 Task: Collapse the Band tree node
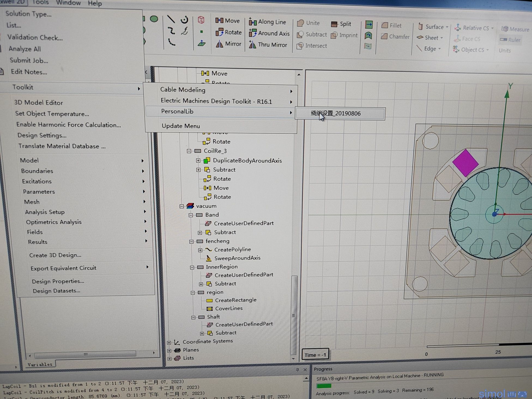click(x=191, y=215)
